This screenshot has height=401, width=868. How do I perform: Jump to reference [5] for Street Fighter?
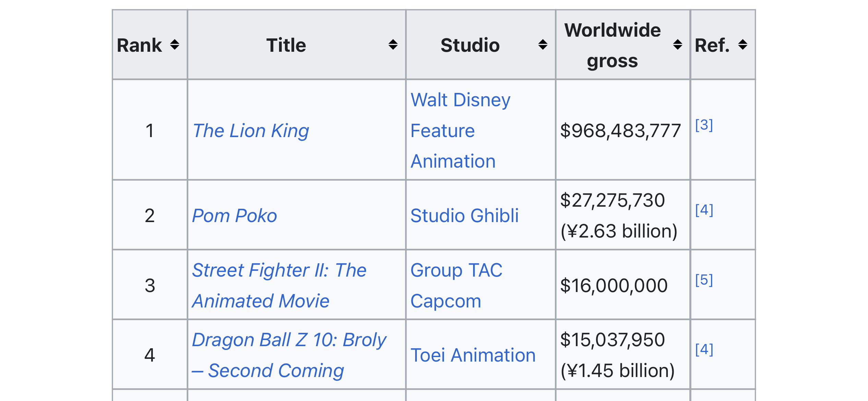point(704,280)
